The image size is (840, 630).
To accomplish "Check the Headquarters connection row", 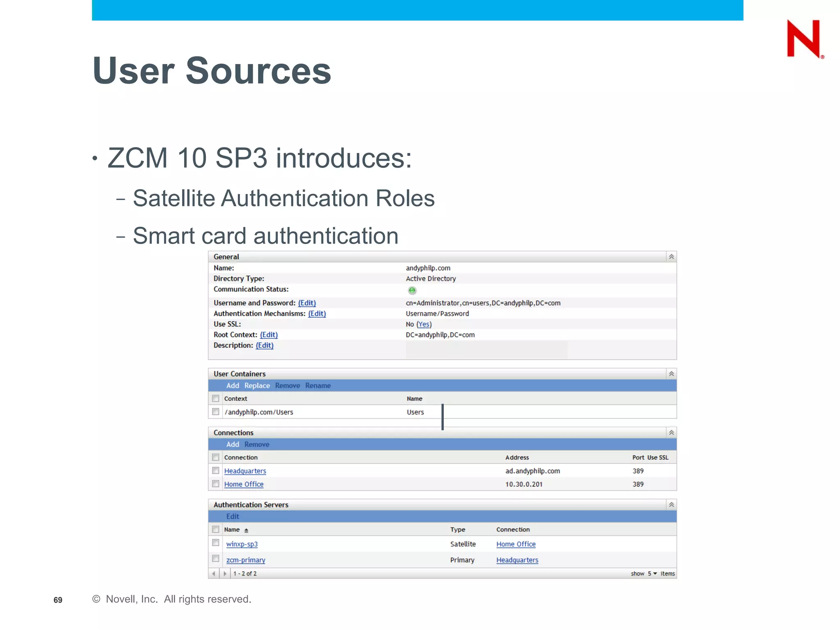I will tap(216, 470).
